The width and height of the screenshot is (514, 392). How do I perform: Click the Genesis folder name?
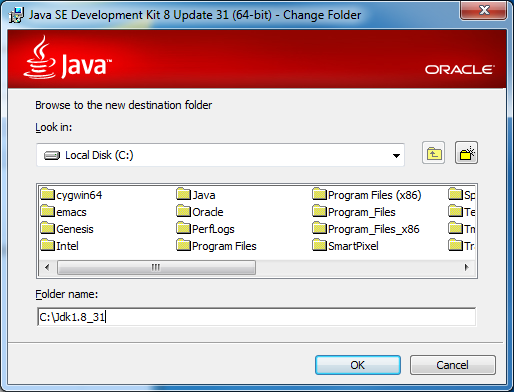click(x=75, y=229)
